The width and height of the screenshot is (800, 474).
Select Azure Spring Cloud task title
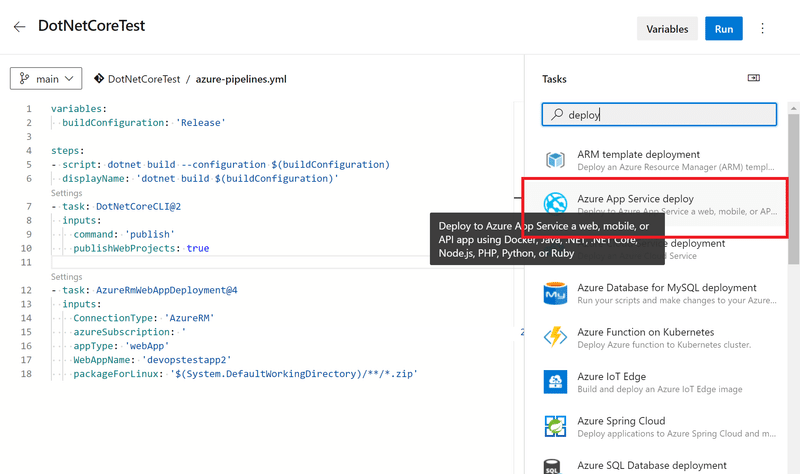coord(621,421)
